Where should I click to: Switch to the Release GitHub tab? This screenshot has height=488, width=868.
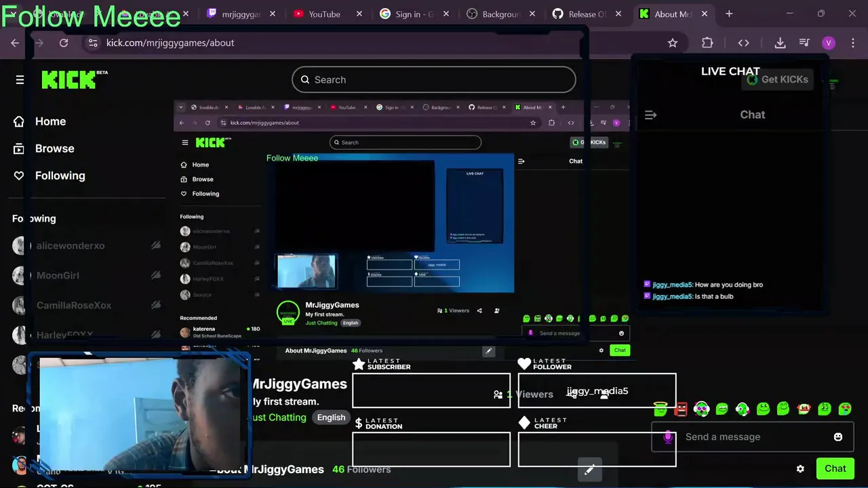[587, 14]
